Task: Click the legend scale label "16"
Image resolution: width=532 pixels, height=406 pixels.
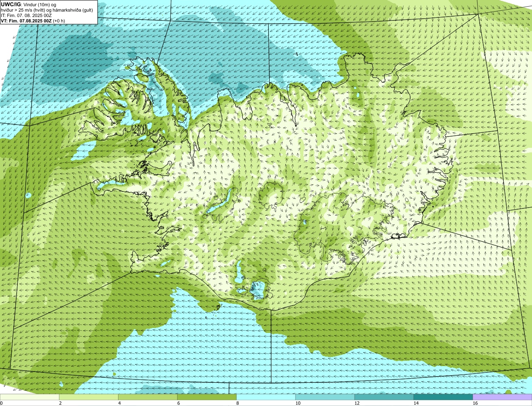Action: click(475, 403)
